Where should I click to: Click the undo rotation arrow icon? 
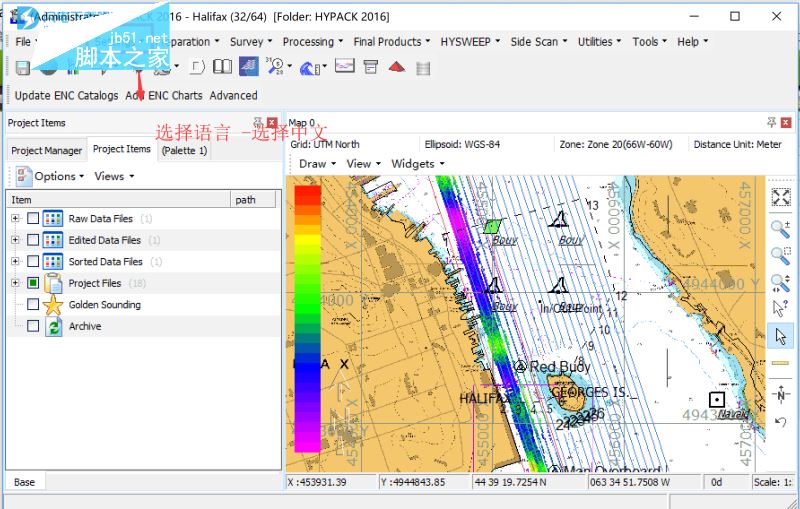point(781,422)
